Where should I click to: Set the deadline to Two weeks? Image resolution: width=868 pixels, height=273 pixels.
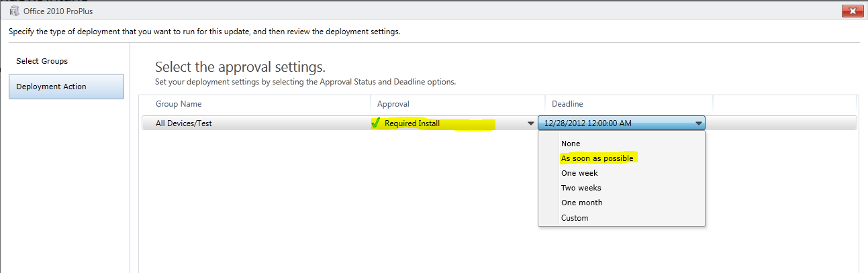[x=581, y=188]
